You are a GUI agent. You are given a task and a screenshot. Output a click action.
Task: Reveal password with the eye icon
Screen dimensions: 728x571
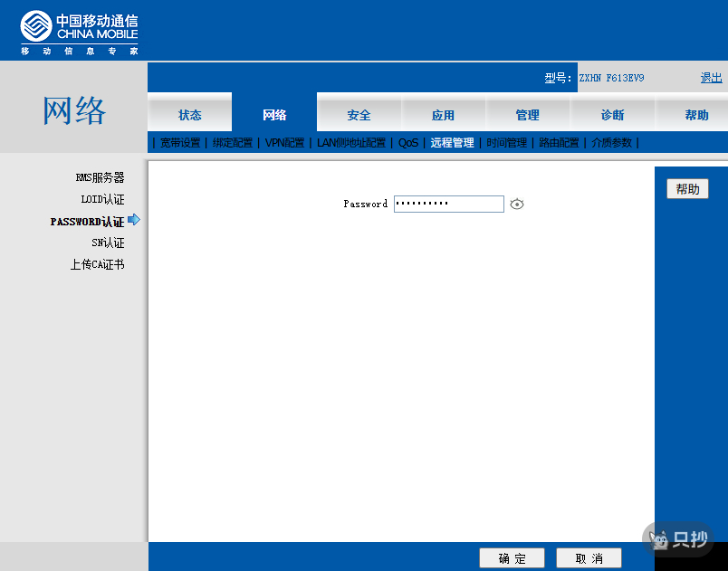pos(517,205)
